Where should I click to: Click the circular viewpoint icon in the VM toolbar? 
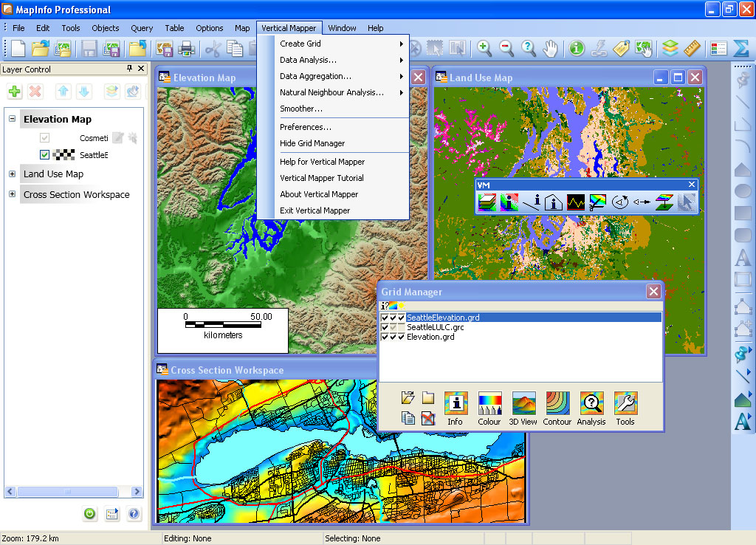click(x=620, y=202)
